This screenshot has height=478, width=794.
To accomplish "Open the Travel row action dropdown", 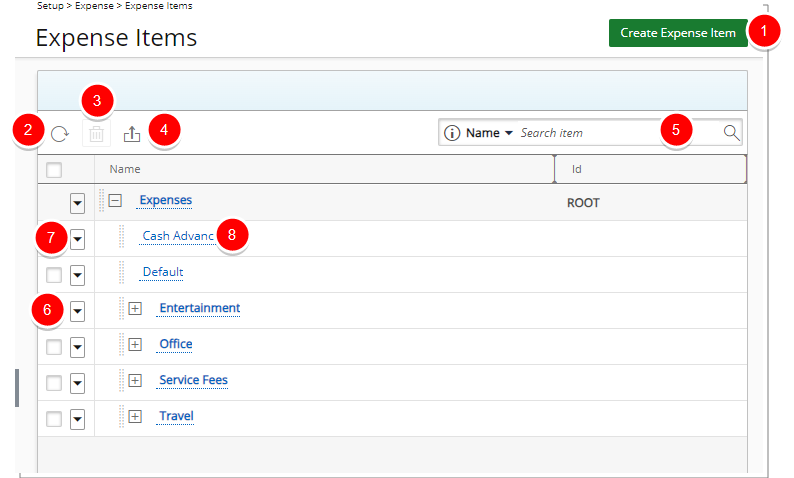I will click(x=77, y=419).
